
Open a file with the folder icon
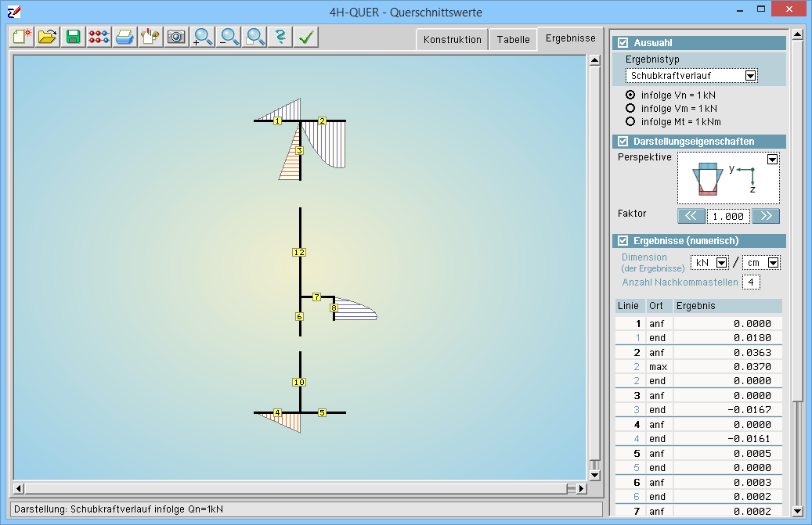click(x=48, y=37)
